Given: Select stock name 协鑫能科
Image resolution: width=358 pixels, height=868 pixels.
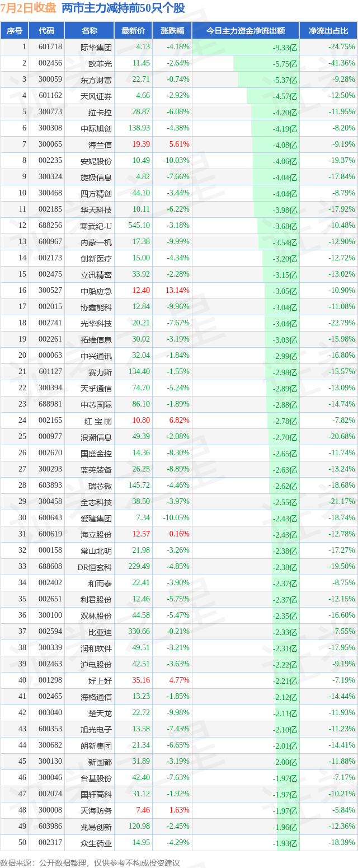Looking at the screenshot, I should click(x=96, y=307).
